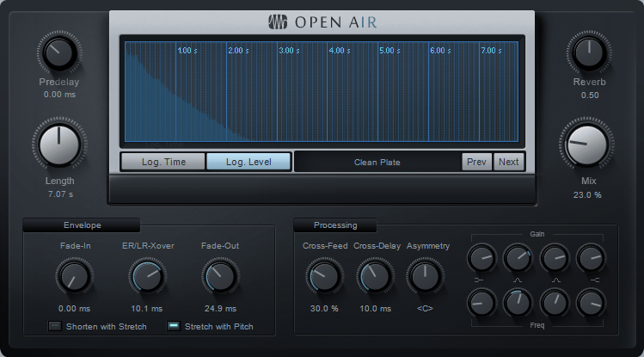
Task: Click the low-mid peak filter icon
Action: [517, 280]
